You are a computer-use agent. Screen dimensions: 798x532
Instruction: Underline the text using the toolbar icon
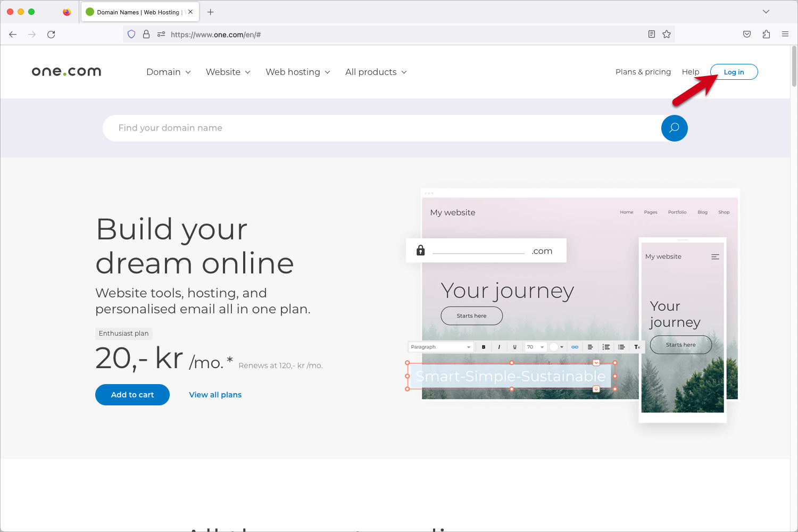pyautogui.click(x=514, y=346)
